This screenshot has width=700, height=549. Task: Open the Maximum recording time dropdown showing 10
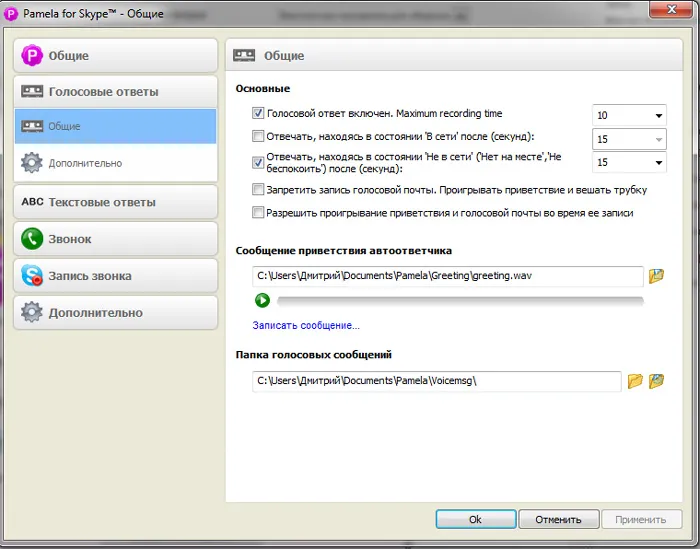pos(629,115)
